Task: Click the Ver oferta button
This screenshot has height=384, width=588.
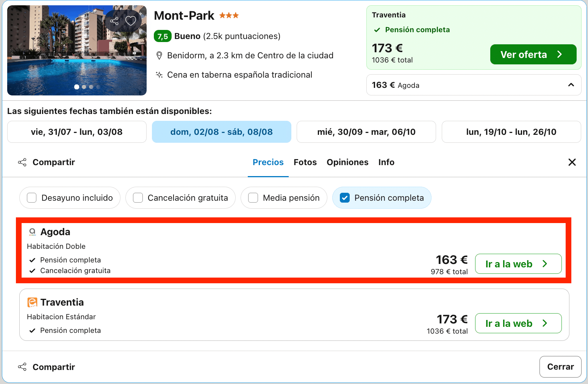Action: [533, 55]
